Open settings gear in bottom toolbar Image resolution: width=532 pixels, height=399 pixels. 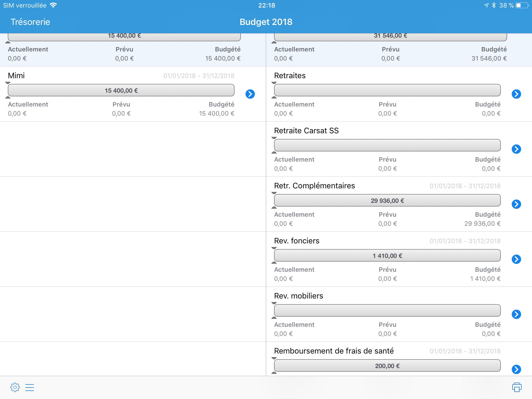15,387
